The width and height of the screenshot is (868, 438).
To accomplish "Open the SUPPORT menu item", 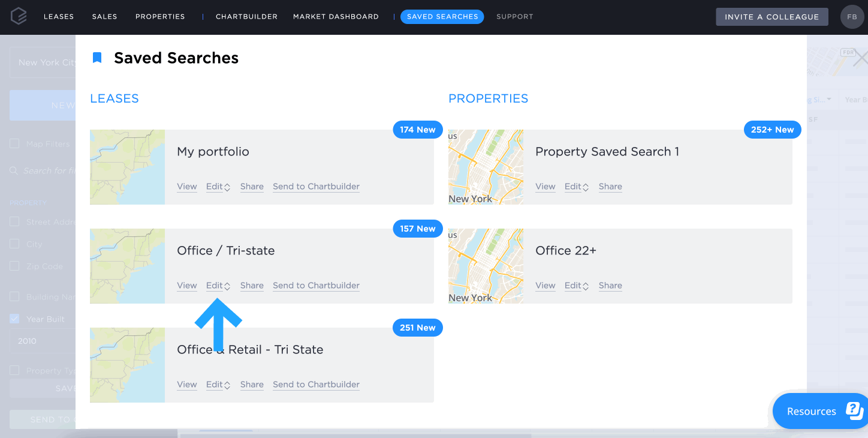I will [x=515, y=17].
